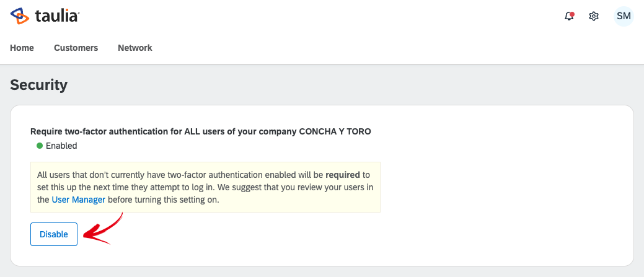Open the Customers tab
Viewport: 644px width, 277px height.
pyautogui.click(x=76, y=48)
